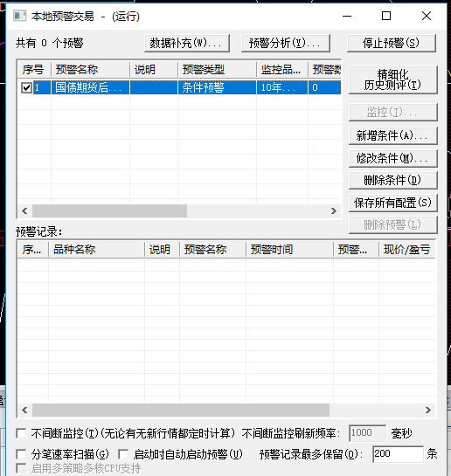Click 说明 column header in alert list
Viewport: 451px width, 476px height.
[x=153, y=70]
